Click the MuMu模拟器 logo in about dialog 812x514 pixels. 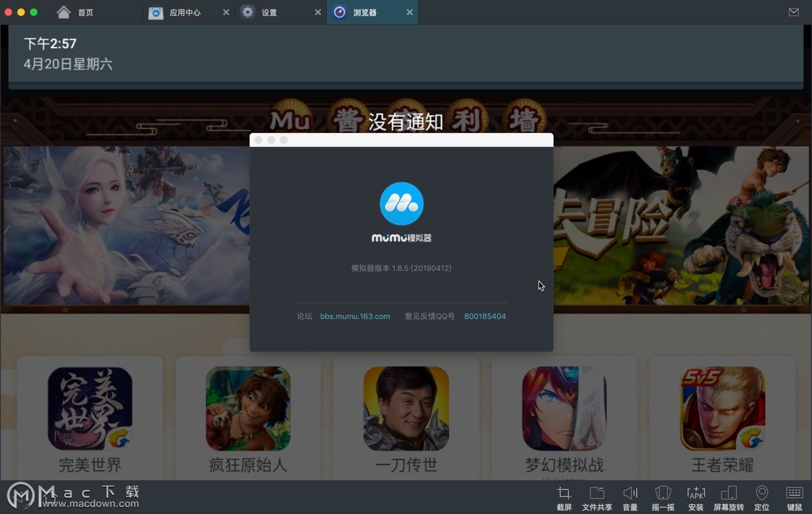point(402,212)
